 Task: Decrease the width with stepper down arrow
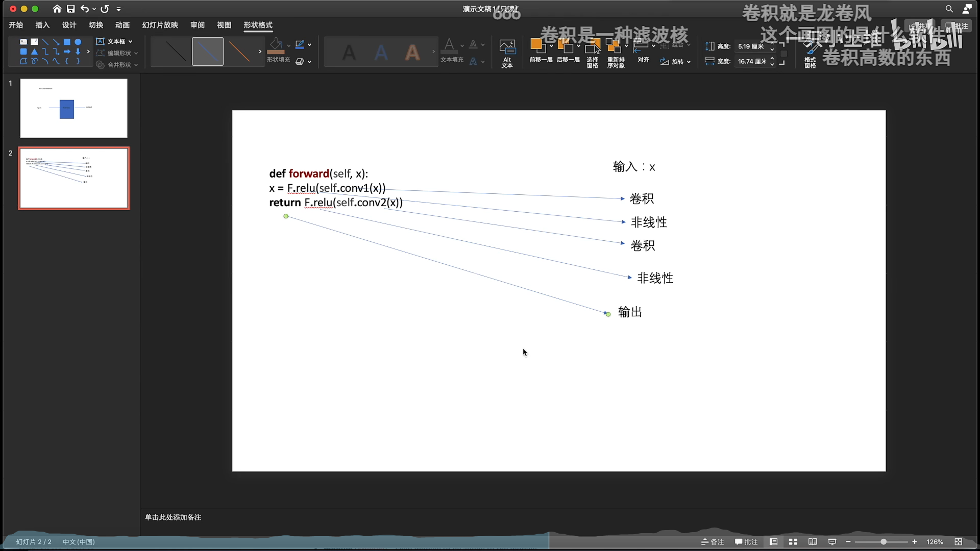click(x=772, y=64)
